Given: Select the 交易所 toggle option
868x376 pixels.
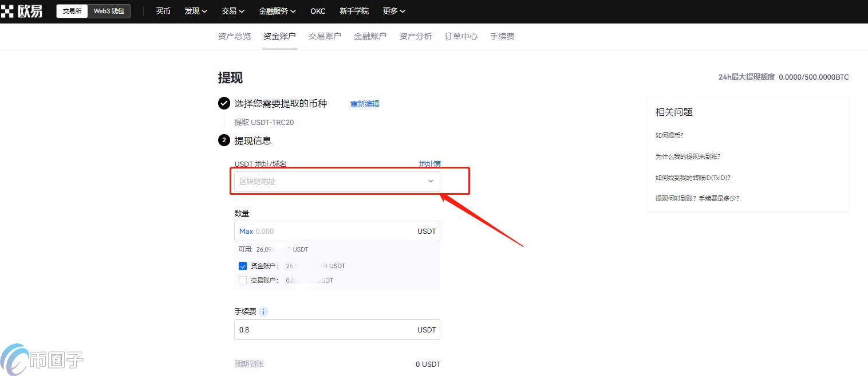Looking at the screenshot, I should [72, 11].
